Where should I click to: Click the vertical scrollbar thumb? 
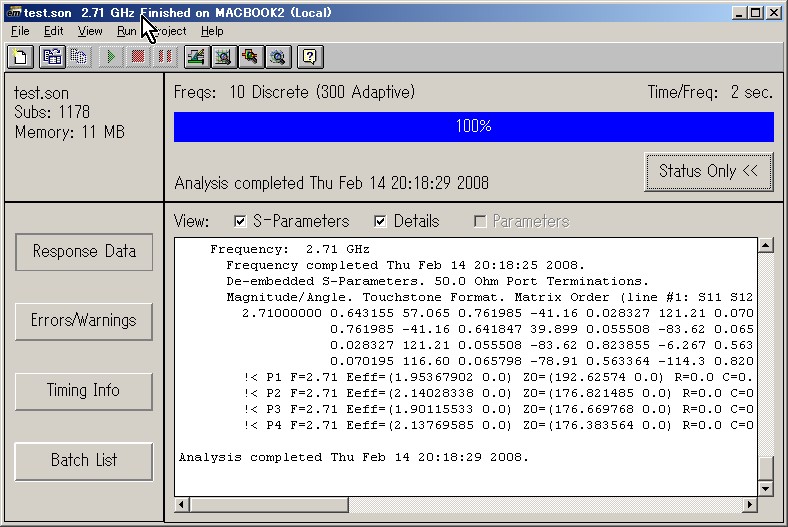(x=765, y=468)
